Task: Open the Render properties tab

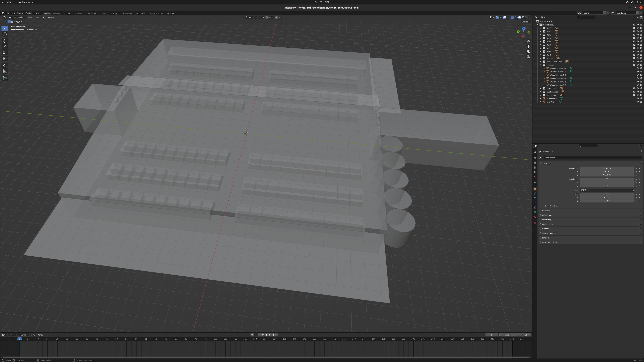Action: (535, 158)
